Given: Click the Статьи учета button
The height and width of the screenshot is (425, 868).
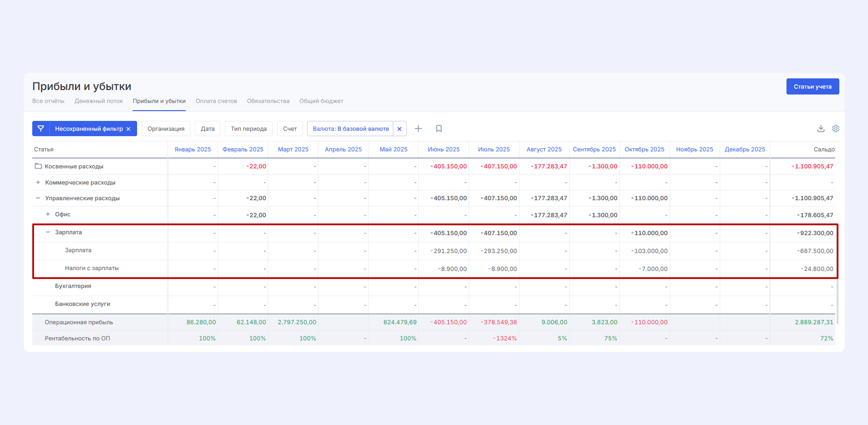Looking at the screenshot, I should click(x=812, y=86).
